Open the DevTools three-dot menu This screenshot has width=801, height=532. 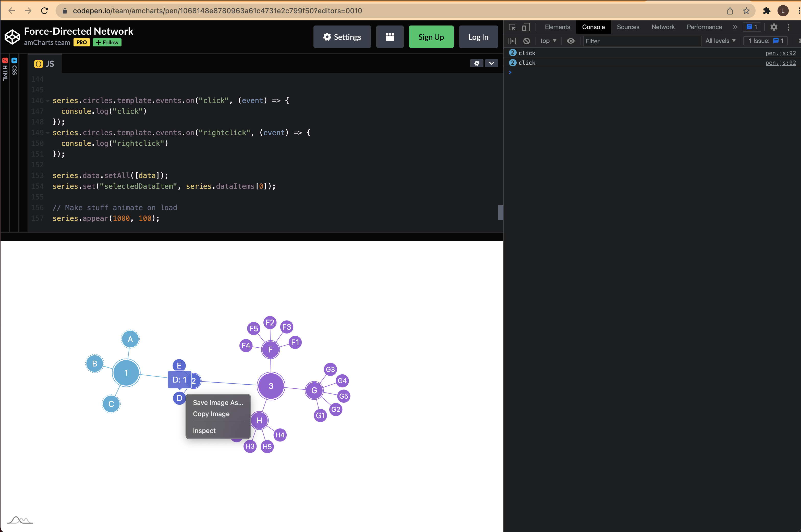[788, 27]
